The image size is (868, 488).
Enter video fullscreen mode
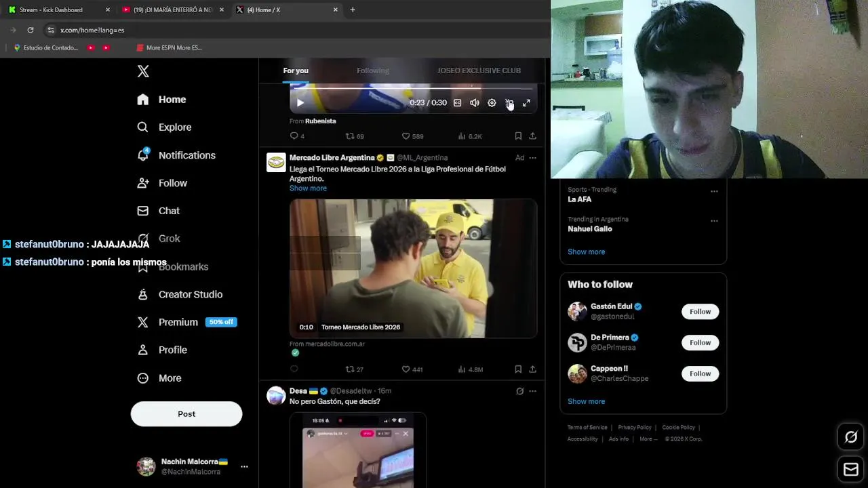tap(526, 103)
